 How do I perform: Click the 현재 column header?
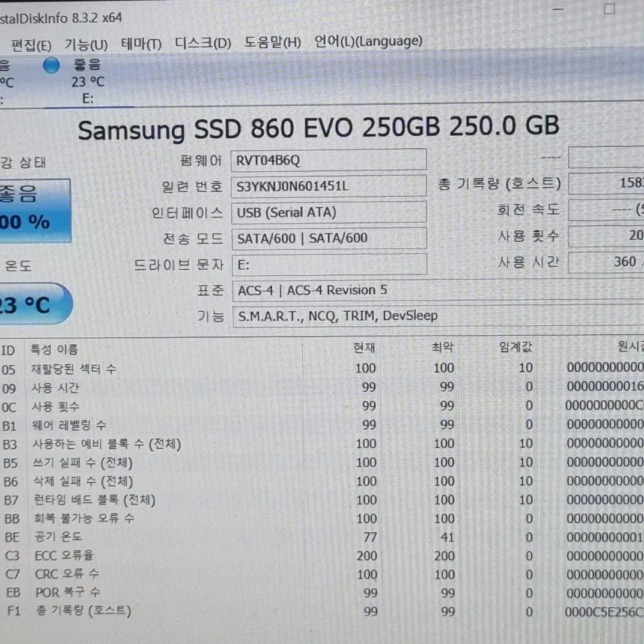(364, 348)
